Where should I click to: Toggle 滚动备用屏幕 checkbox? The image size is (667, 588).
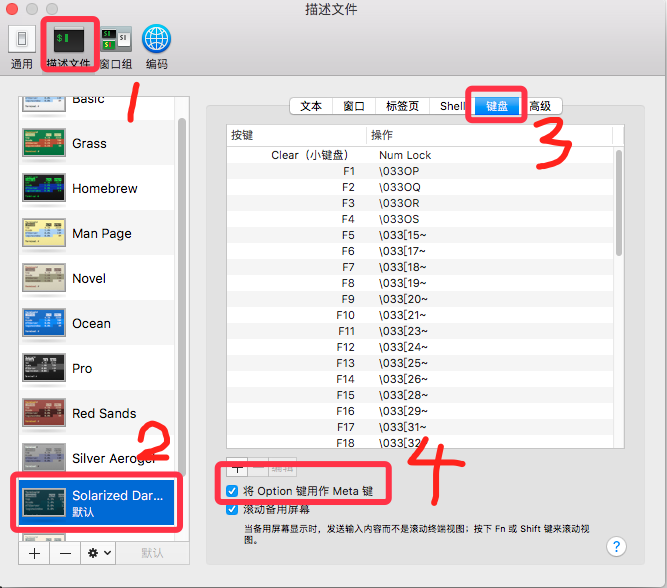click(232, 509)
